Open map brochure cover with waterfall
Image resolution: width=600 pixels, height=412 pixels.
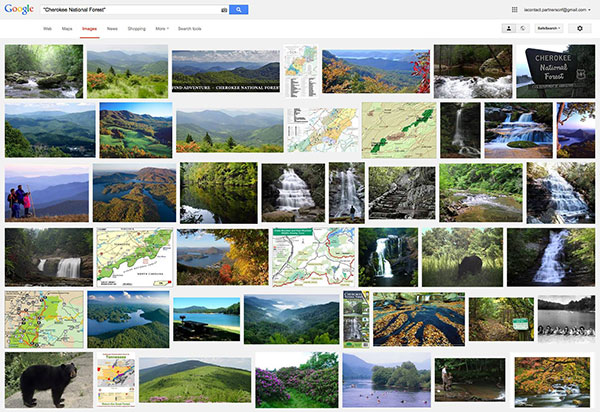(x=356, y=319)
